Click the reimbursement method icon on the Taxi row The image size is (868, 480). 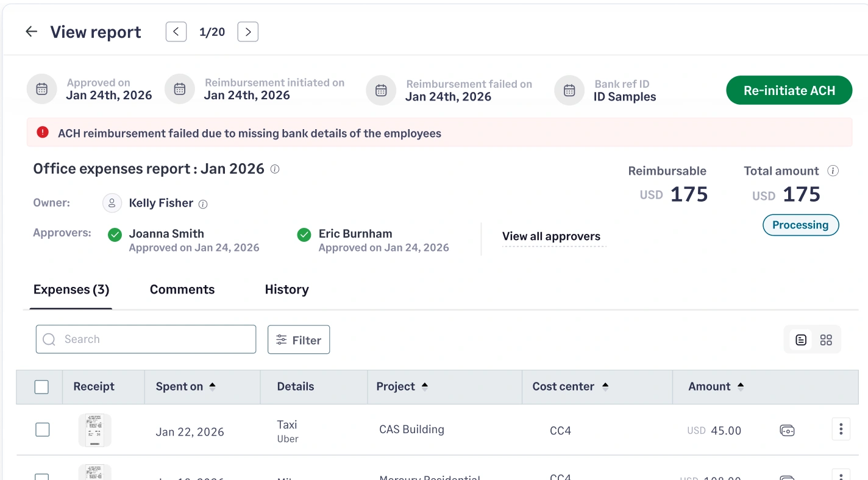786,429
